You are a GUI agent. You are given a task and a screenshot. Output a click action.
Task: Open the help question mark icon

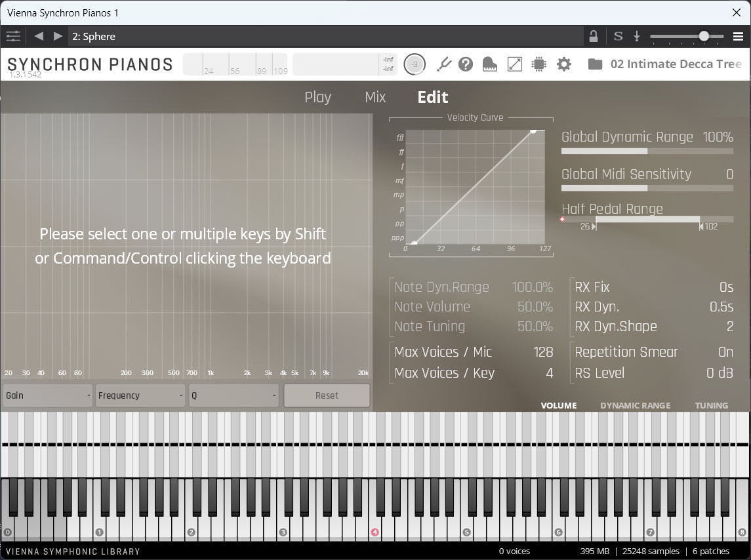click(466, 64)
